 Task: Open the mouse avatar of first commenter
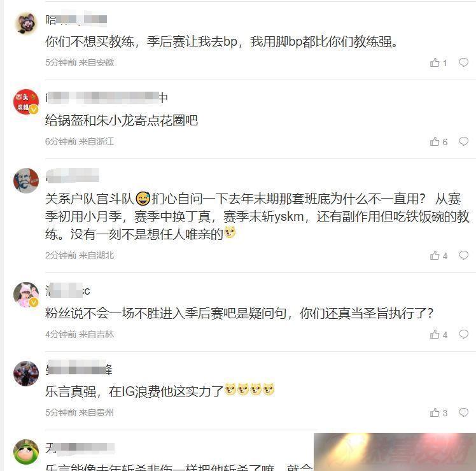pos(26,23)
